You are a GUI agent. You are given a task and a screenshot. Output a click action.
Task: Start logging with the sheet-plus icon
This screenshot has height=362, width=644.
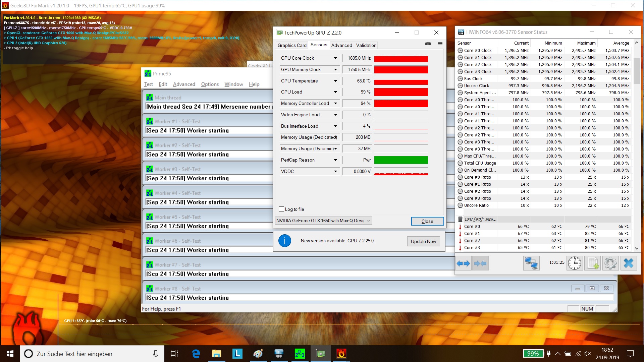point(593,263)
